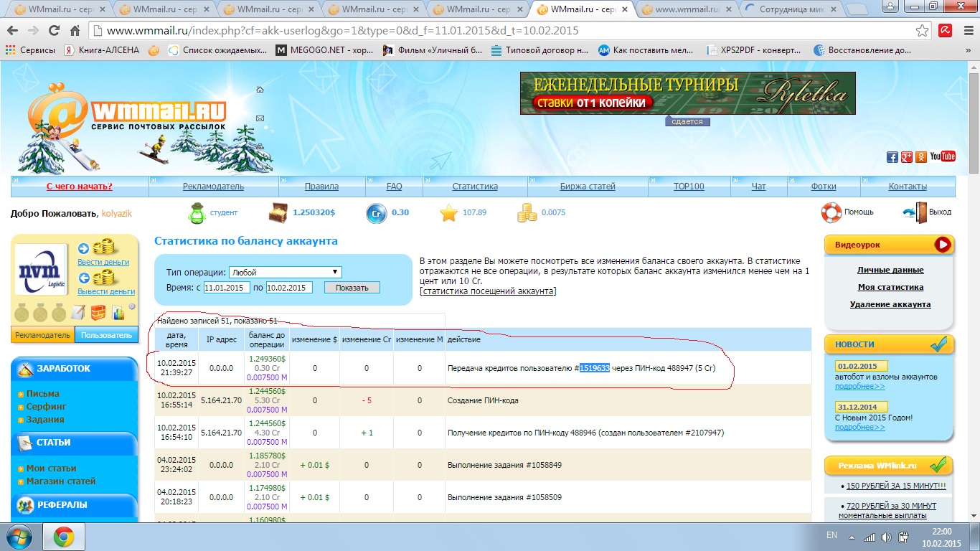980x551 pixels.
Task: Click the power plug battery tray icon
Action: pyautogui.click(x=905, y=537)
